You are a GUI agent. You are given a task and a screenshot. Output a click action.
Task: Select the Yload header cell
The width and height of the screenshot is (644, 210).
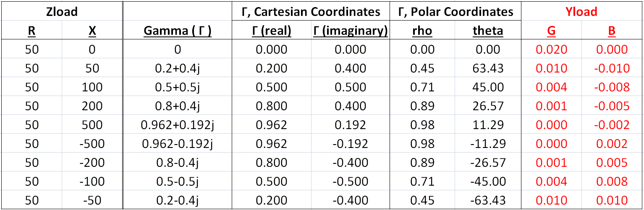point(581,11)
